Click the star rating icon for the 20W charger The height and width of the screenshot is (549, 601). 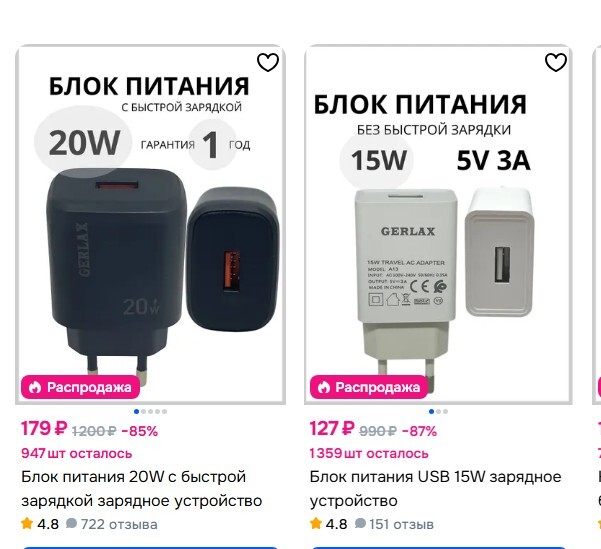tap(27, 523)
